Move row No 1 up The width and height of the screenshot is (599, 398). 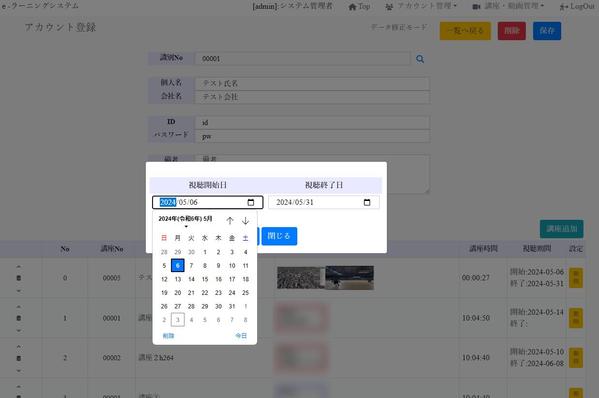(x=19, y=307)
